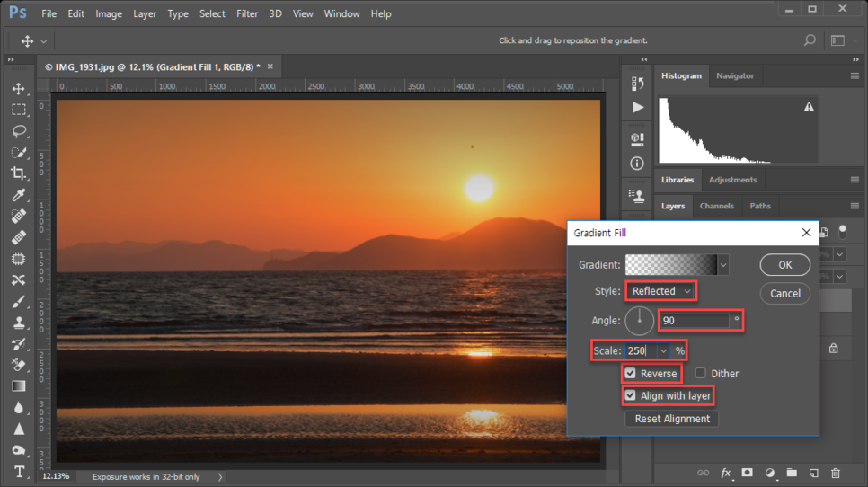
Task: Switch to the Navigator tab
Action: point(735,75)
